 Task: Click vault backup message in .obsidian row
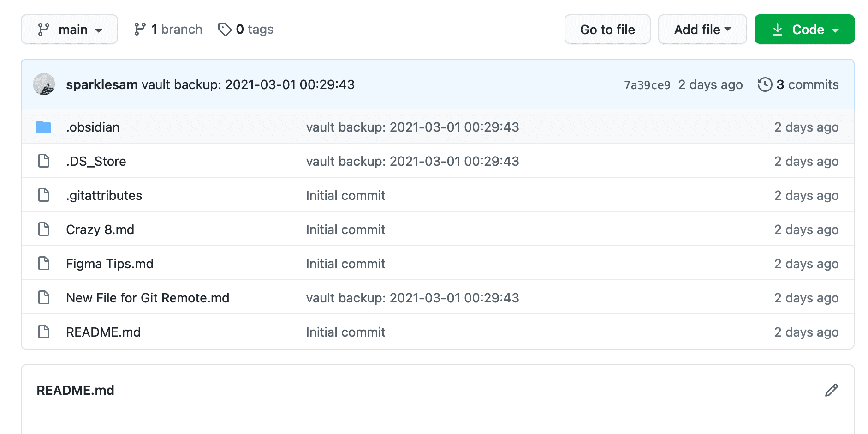[412, 127]
